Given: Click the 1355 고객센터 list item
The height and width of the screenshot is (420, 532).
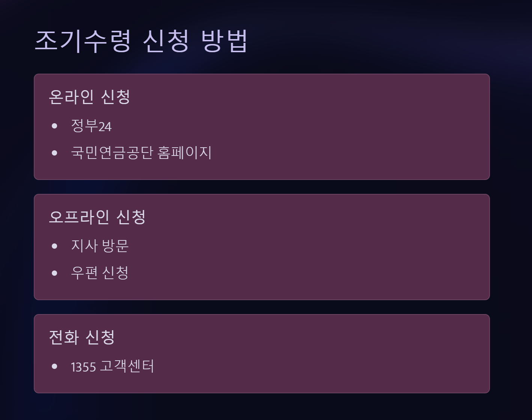Looking at the screenshot, I should coord(112,366).
